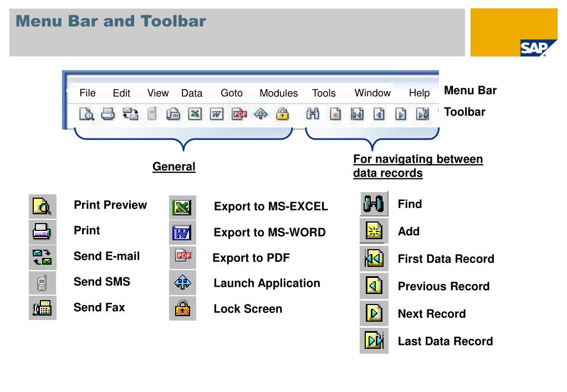Click large icon beside Previous Record label
This screenshot has height=392, width=567.
[x=374, y=286]
